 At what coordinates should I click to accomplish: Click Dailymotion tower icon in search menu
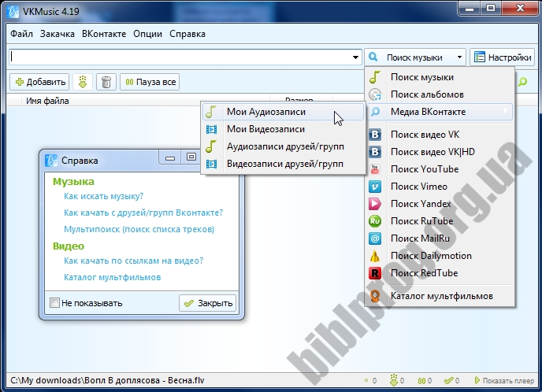click(375, 256)
